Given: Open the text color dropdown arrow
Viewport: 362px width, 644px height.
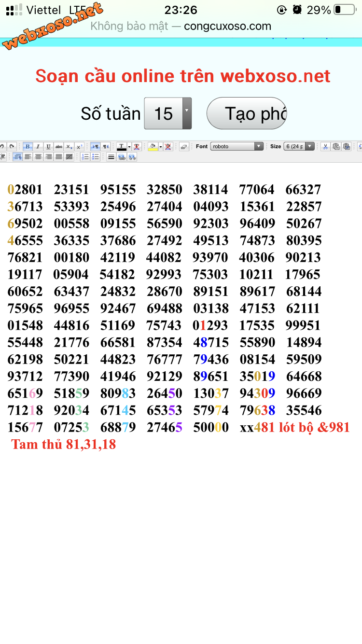Looking at the screenshot, I should [129, 146].
